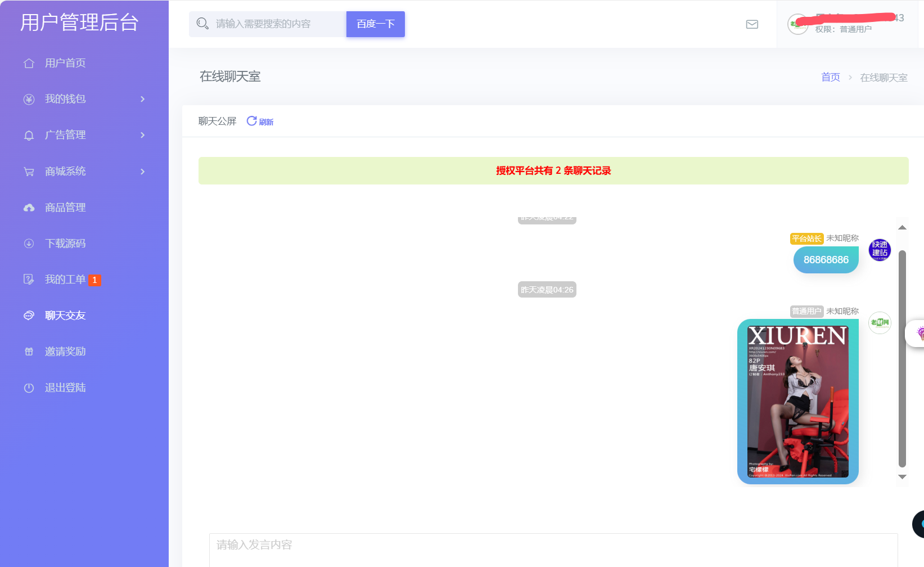Click the refresh icon beside 聊天公屏
Viewport: 924px width, 567px height.
251,121
